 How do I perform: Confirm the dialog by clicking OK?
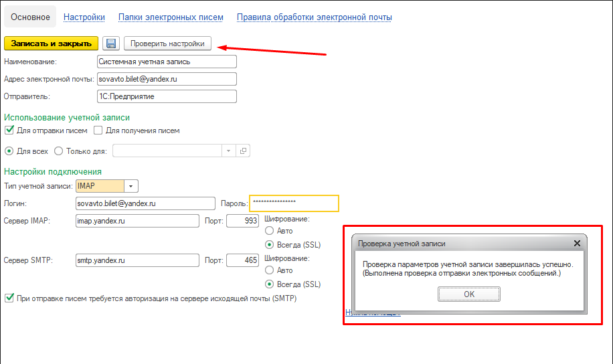tap(468, 294)
